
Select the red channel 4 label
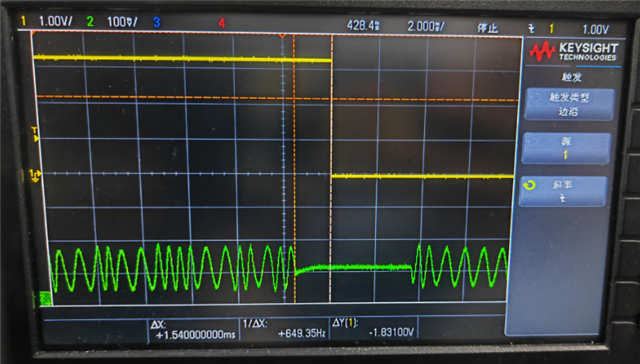pyautogui.click(x=222, y=23)
